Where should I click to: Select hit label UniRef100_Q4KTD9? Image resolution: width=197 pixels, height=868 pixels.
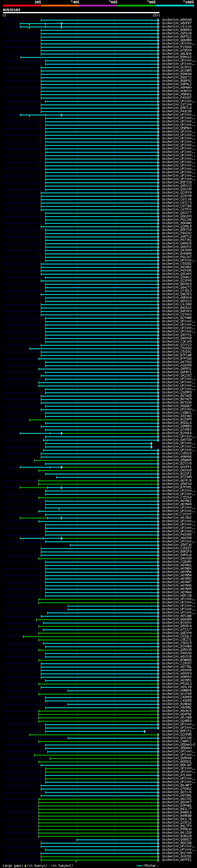177,440
